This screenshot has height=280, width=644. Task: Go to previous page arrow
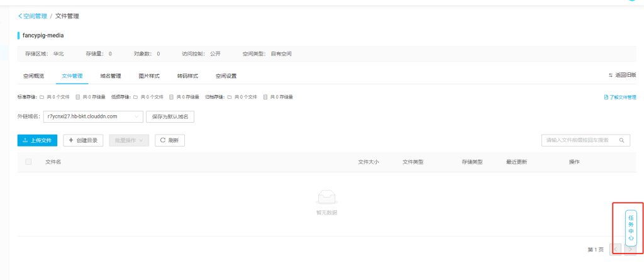click(615, 250)
